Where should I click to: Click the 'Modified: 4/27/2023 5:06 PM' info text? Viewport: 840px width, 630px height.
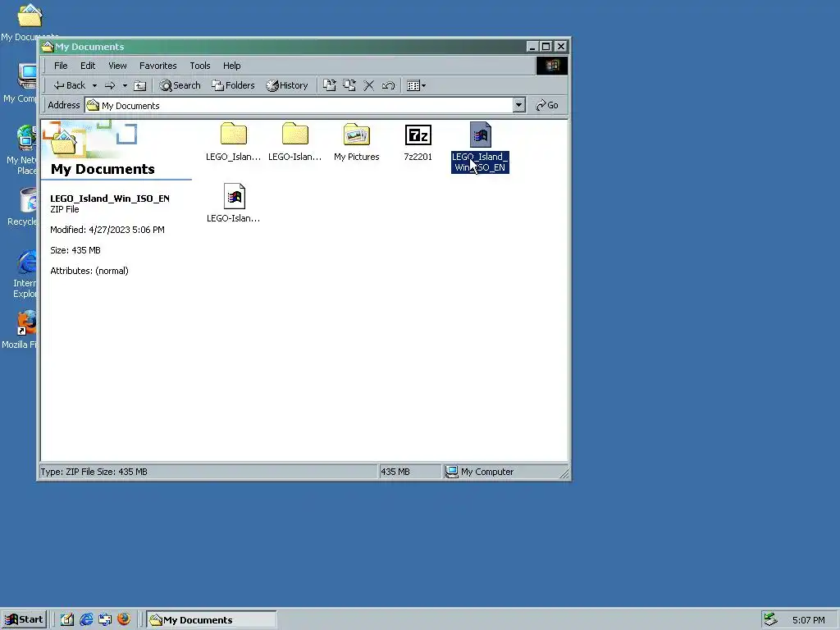tap(107, 230)
